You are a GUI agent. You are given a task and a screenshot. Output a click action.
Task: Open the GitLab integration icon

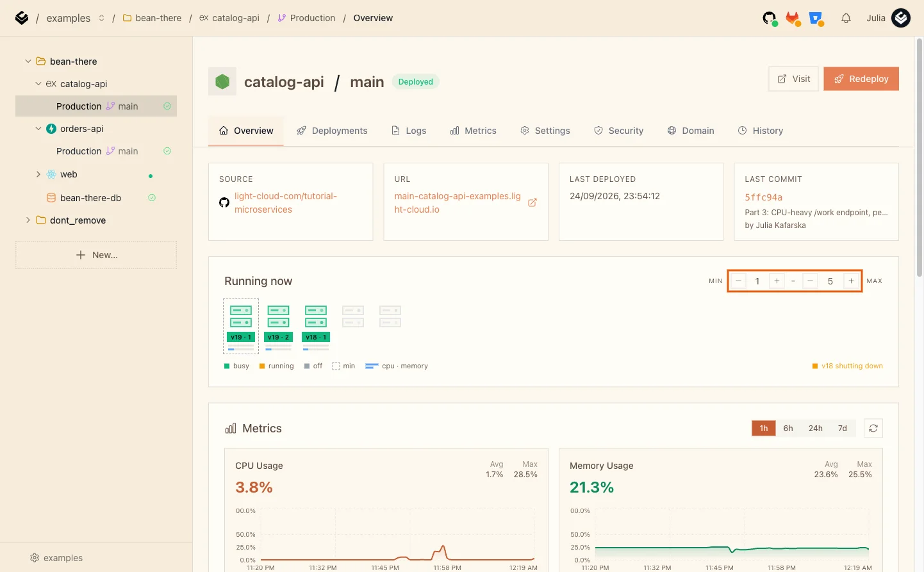(x=793, y=18)
